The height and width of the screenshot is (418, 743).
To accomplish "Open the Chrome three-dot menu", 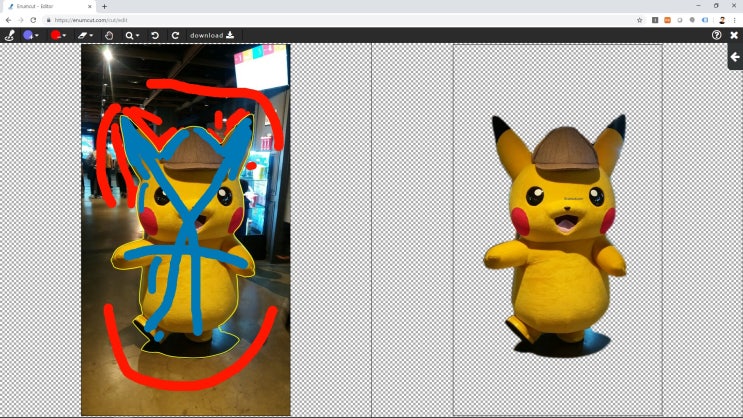I will (734, 20).
